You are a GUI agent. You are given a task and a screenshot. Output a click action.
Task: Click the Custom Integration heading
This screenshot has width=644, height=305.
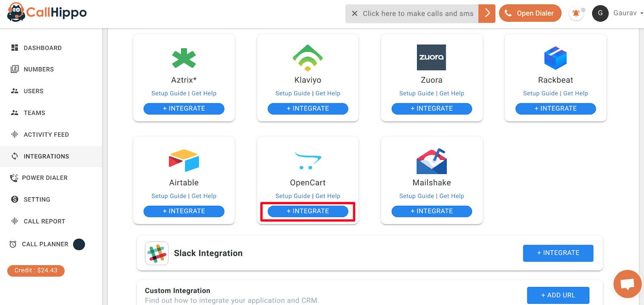[x=178, y=291]
